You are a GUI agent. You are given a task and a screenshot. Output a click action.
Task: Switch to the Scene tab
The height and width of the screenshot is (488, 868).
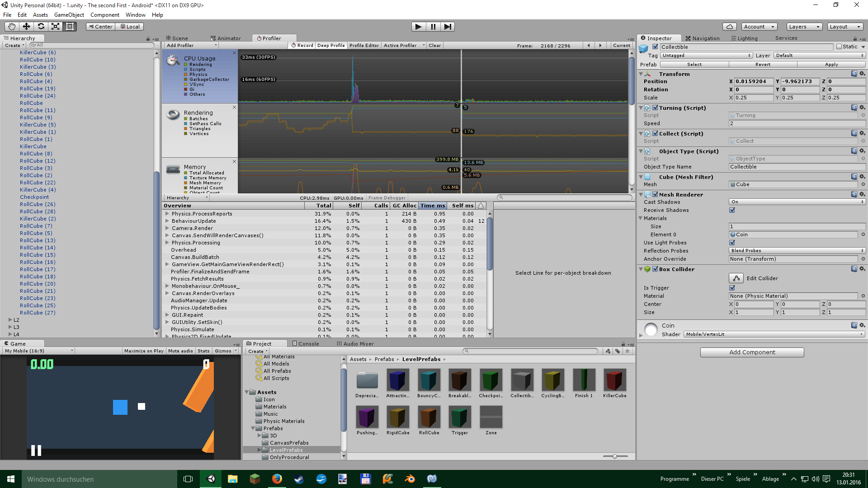click(177, 38)
